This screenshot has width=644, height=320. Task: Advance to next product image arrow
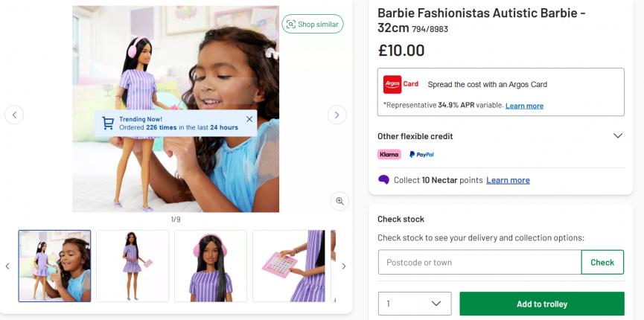(337, 115)
